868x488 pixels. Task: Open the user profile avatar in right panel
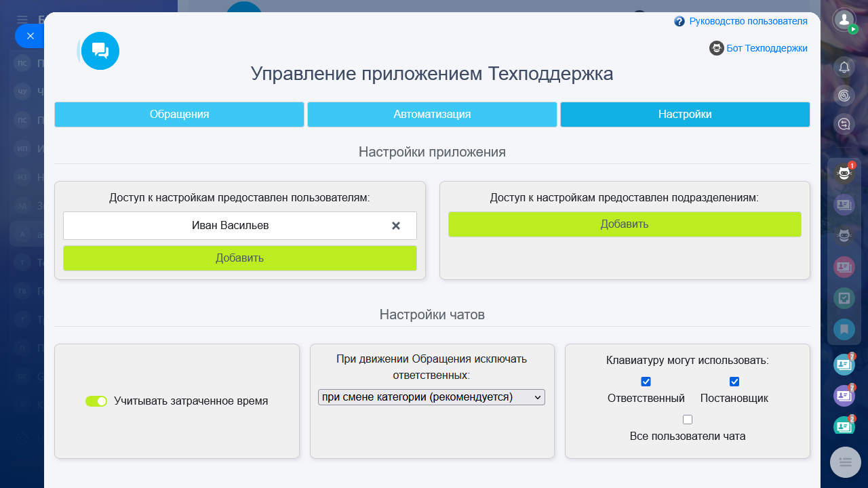tap(844, 20)
